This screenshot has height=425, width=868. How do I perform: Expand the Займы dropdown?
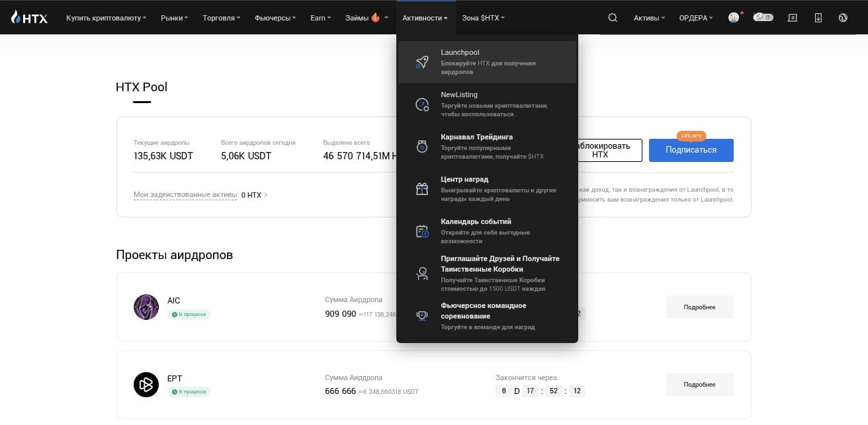click(x=367, y=18)
